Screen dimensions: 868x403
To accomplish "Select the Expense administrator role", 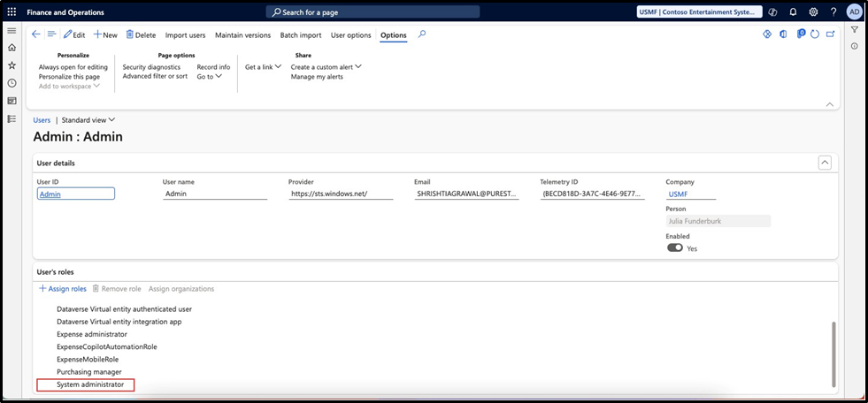I will coord(92,334).
